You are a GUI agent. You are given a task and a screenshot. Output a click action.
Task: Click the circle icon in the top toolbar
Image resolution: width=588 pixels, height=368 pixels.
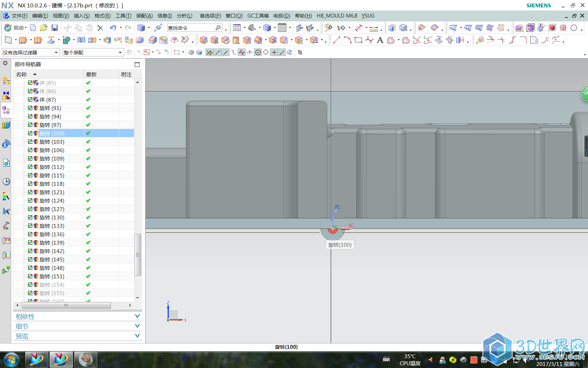tap(574, 28)
